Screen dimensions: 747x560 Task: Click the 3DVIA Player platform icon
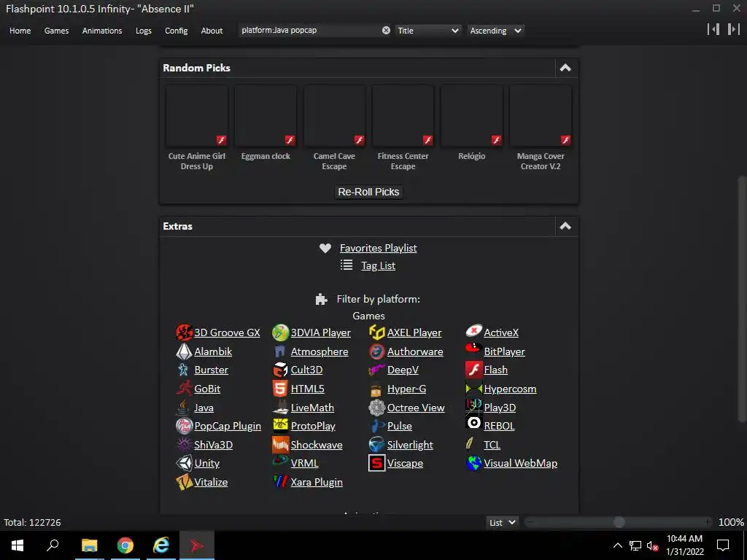pos(280,332)
